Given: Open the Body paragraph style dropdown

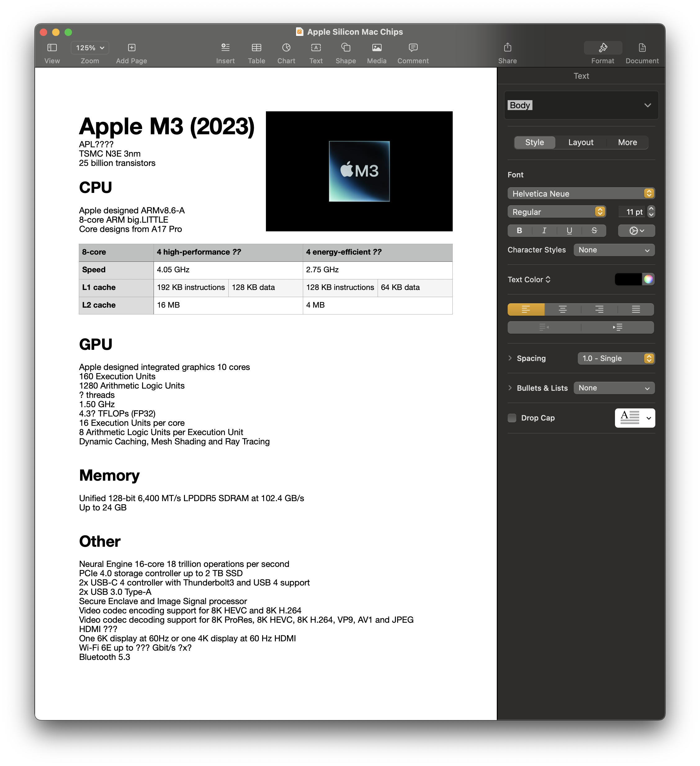Looking at the screenshot, I should point(581,105).
